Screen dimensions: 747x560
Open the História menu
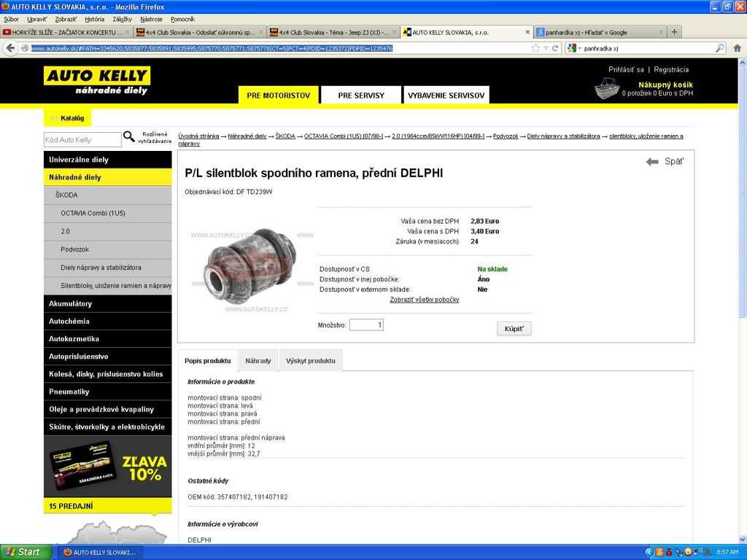point(94,20)
